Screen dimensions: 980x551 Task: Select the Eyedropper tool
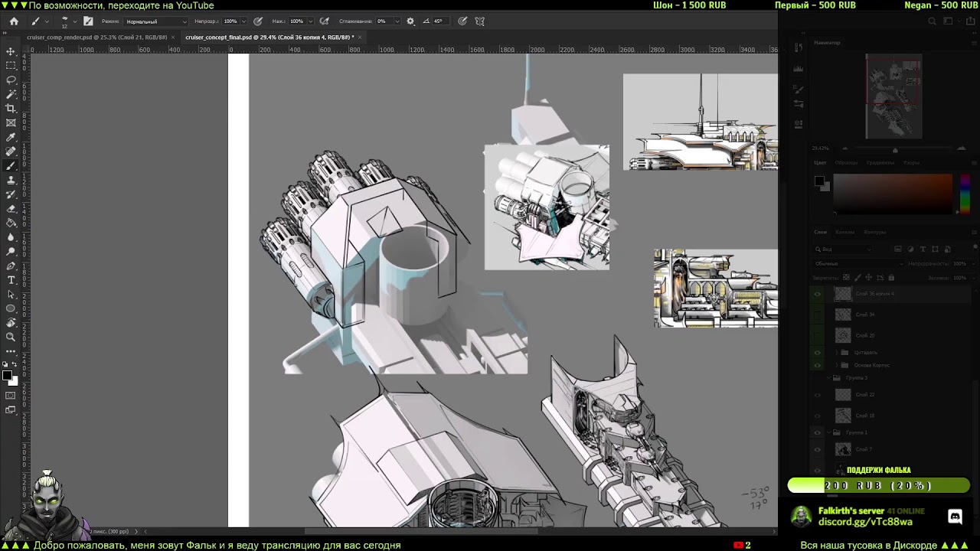click(11, 138)
